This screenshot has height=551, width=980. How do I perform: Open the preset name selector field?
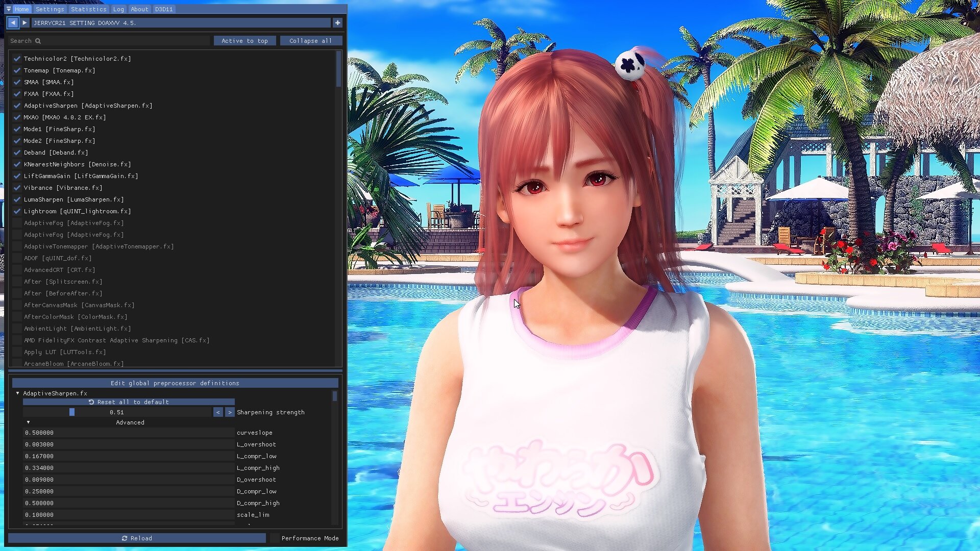pos(181,23)
